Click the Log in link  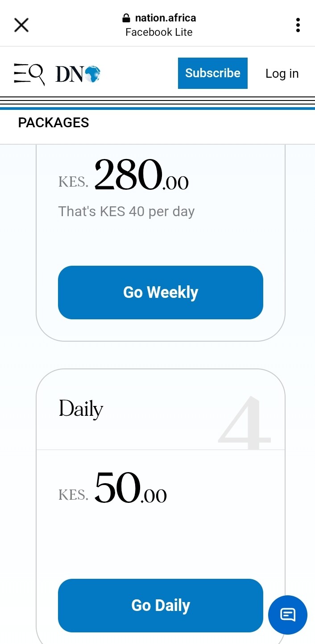point(282,74)
